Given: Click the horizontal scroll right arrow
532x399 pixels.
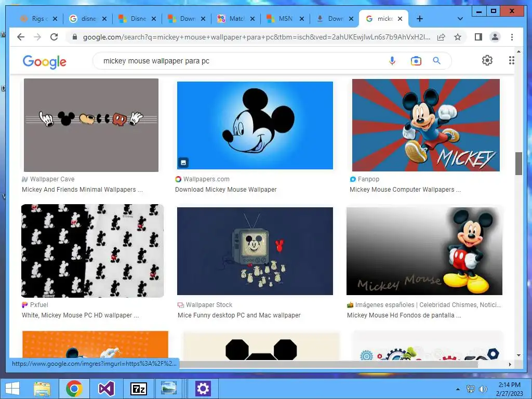Looking at the screenshot, I should click(x=510, y=364).
